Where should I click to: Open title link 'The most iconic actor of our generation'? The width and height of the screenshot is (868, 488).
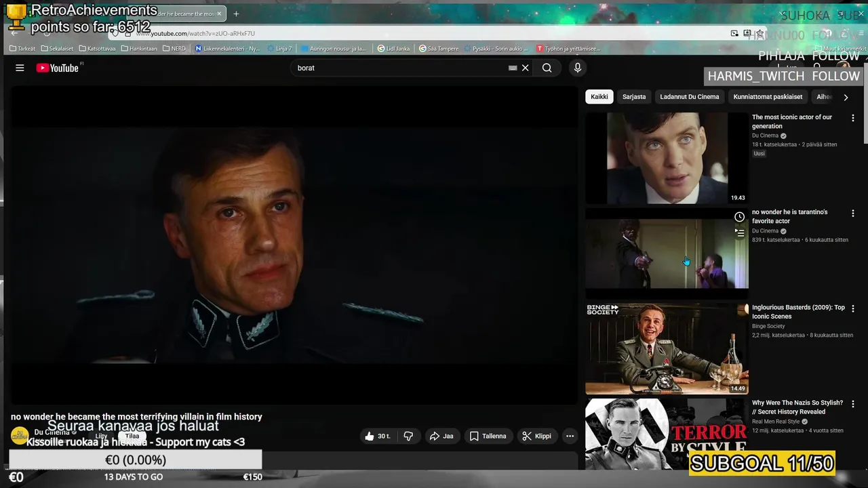[792, 121]
